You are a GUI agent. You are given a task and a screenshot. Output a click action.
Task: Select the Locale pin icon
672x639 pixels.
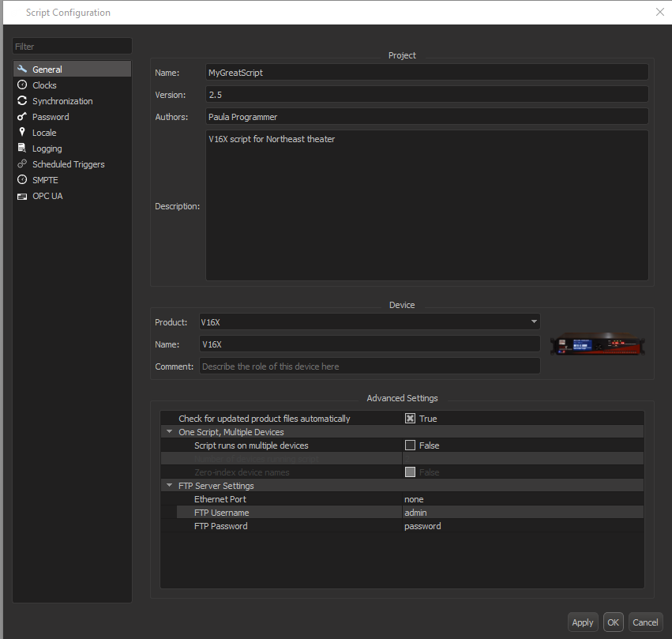click(22, 133)
